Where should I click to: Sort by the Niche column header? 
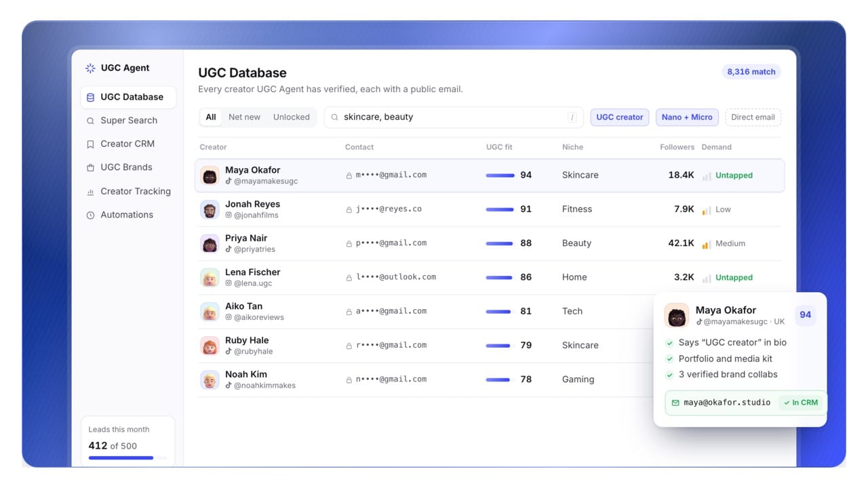point(572,147)
